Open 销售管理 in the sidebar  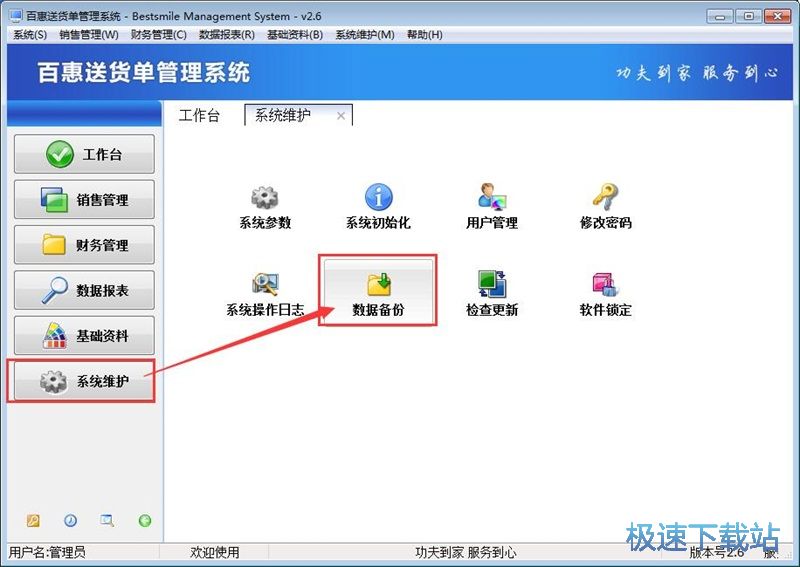84,200
